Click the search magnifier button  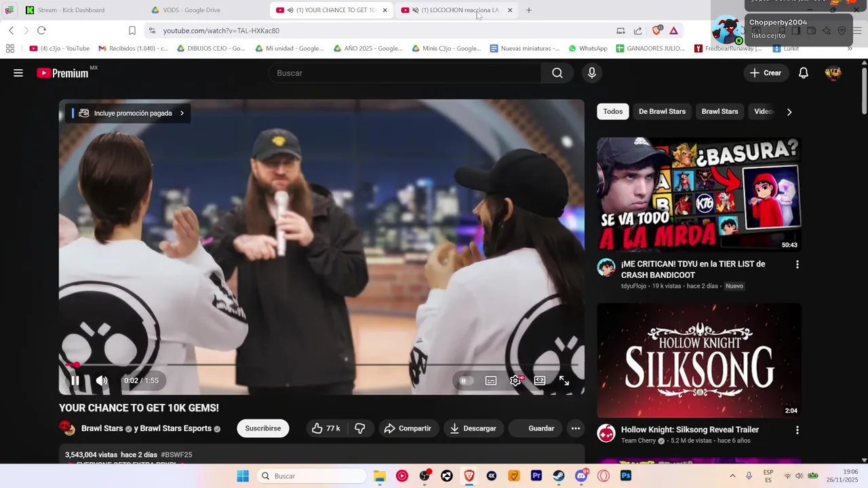(557, 73)
